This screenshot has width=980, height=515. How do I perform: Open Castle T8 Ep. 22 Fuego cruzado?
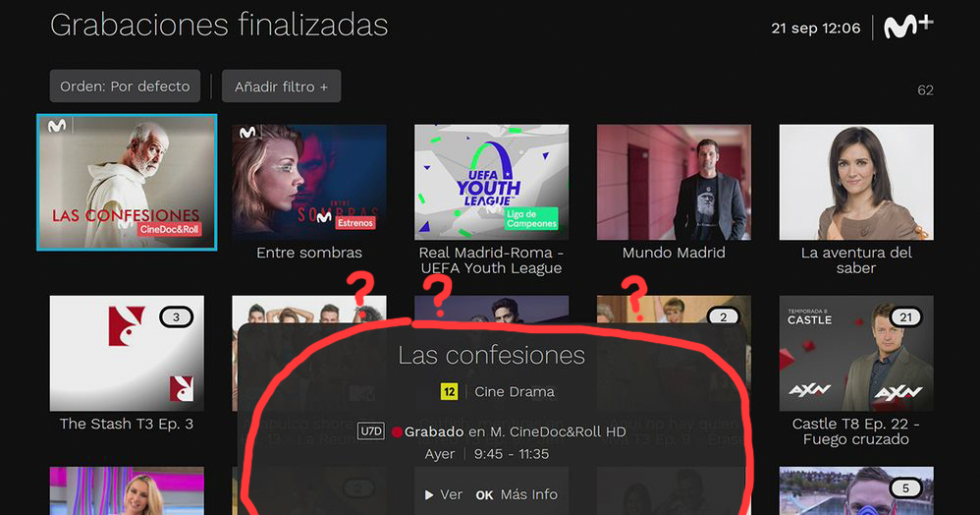coord(856,353)
